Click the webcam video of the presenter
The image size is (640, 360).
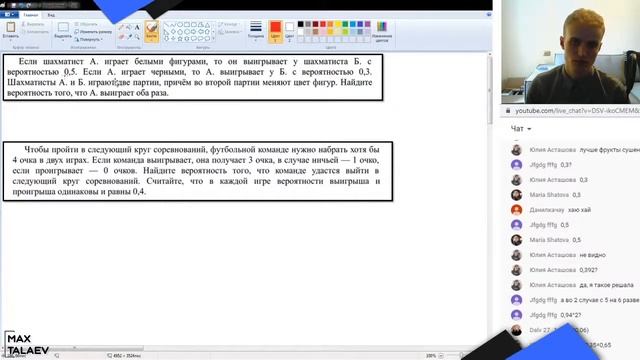571,52
